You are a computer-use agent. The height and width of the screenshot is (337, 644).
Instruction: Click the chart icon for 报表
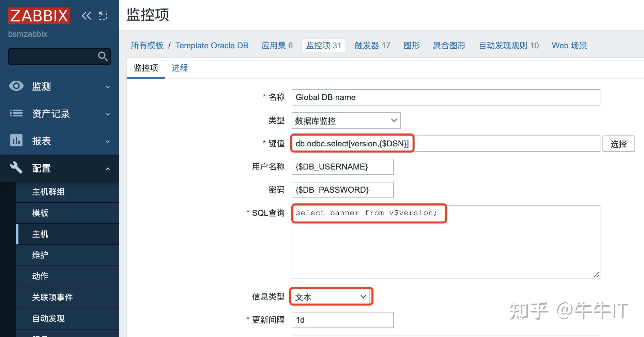pyautogui.click(x=16, y=141)
